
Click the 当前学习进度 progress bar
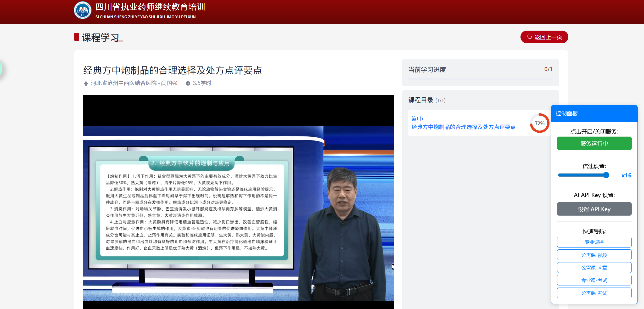[x=480, y=79]
